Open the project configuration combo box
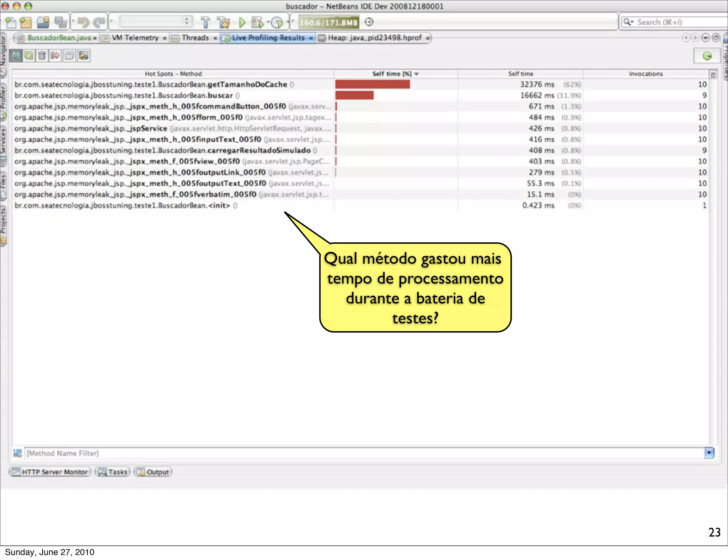The image size is (728, 560). pos(155,22)
